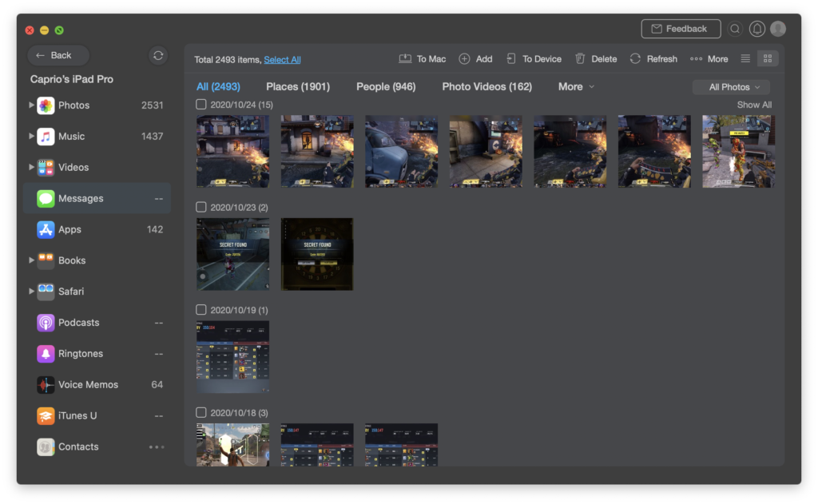Switch to list view layout
The image size is (818, 504).
point(745,58)
